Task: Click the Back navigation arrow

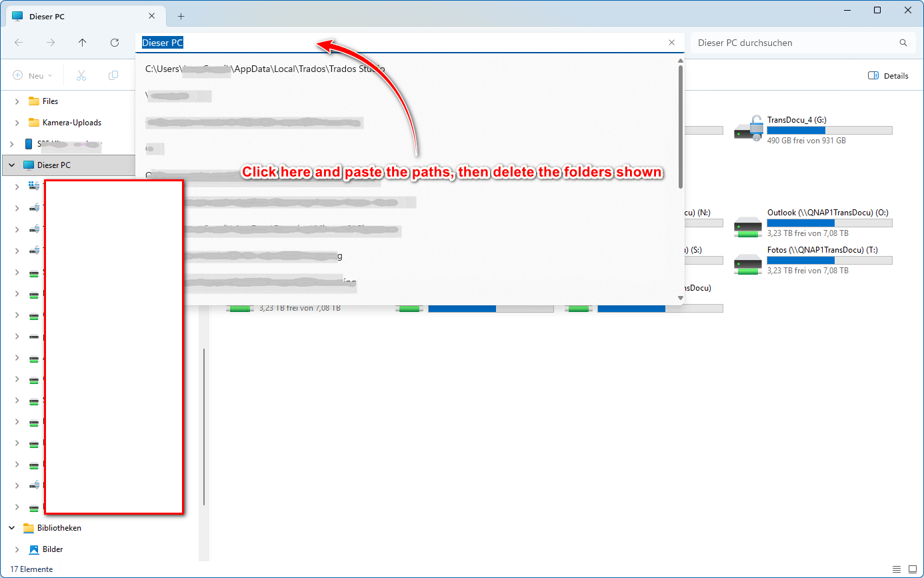Action: click(19, 43)
